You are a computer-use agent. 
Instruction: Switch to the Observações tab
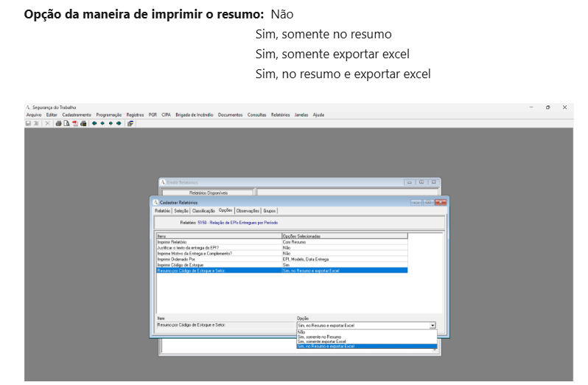pos(247,211)
